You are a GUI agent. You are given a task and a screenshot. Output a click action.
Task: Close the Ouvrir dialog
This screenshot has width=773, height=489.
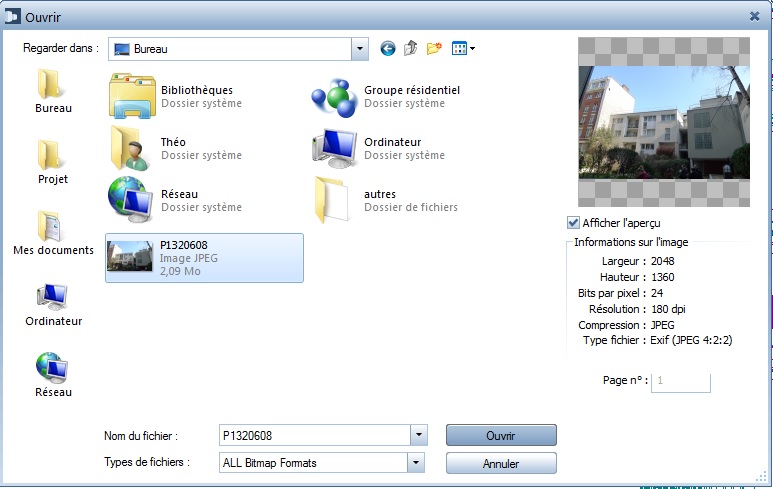click(754, 16)
